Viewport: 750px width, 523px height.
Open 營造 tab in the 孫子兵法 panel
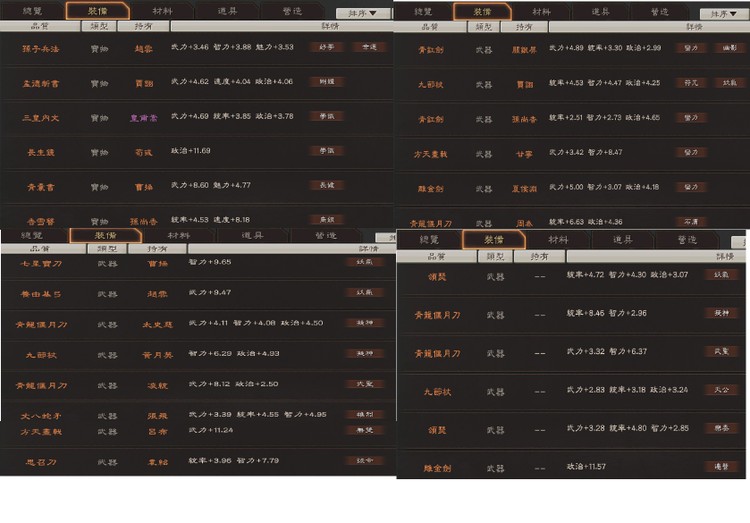point(292,11)
